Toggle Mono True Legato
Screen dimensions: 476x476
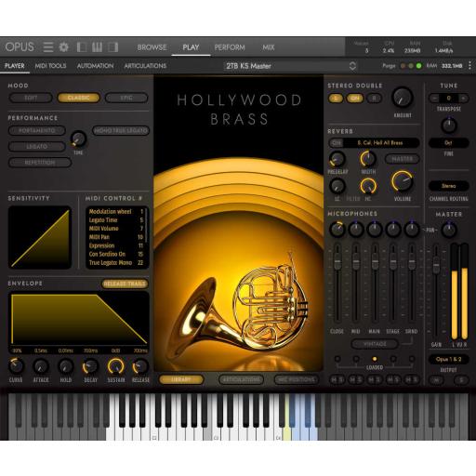coord(121,130)
